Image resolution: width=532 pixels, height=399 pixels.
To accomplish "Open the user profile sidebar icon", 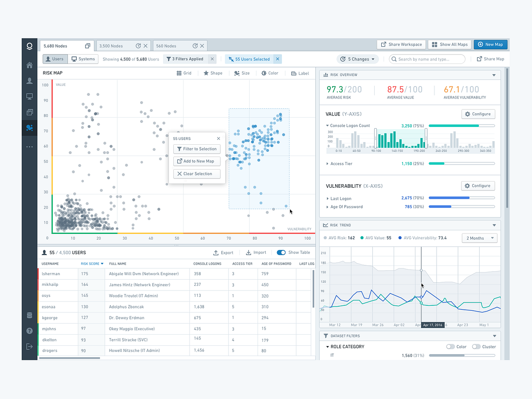I will (30, 81).
